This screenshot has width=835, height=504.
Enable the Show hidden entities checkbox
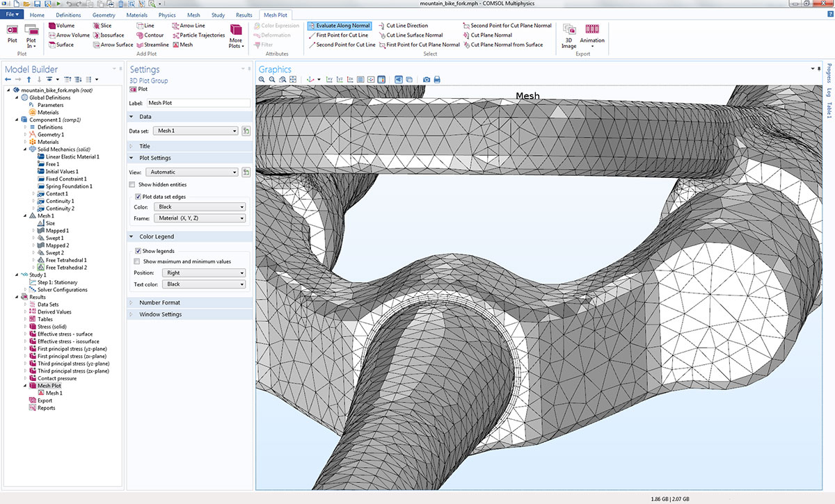click(133, 185)
